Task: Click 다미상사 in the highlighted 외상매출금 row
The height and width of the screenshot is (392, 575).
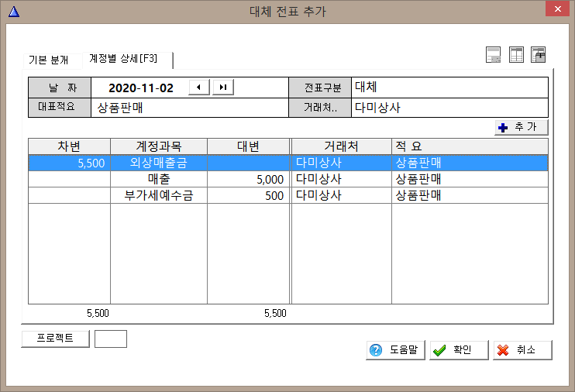Action: (x=342, y=163)
